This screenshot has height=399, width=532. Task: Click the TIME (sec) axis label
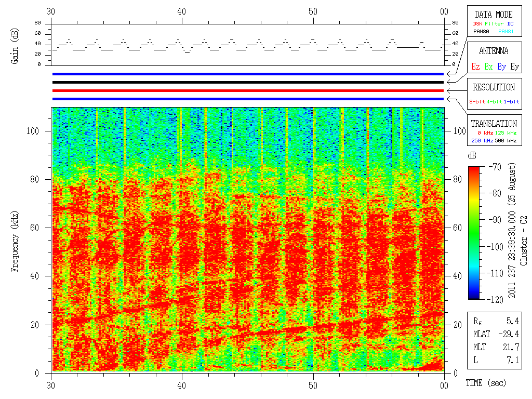pyautogui.click(x=485, y=383)
